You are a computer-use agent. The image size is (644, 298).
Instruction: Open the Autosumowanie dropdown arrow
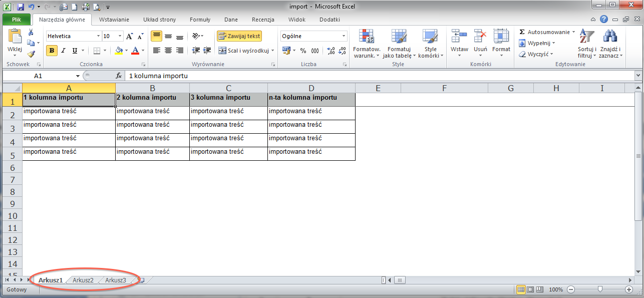(x=574, y=32)
